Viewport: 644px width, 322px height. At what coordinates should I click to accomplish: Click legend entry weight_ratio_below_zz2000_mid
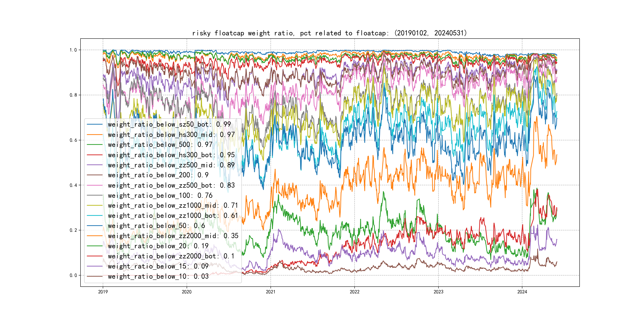pyautogui.click(x=173, y=236)
